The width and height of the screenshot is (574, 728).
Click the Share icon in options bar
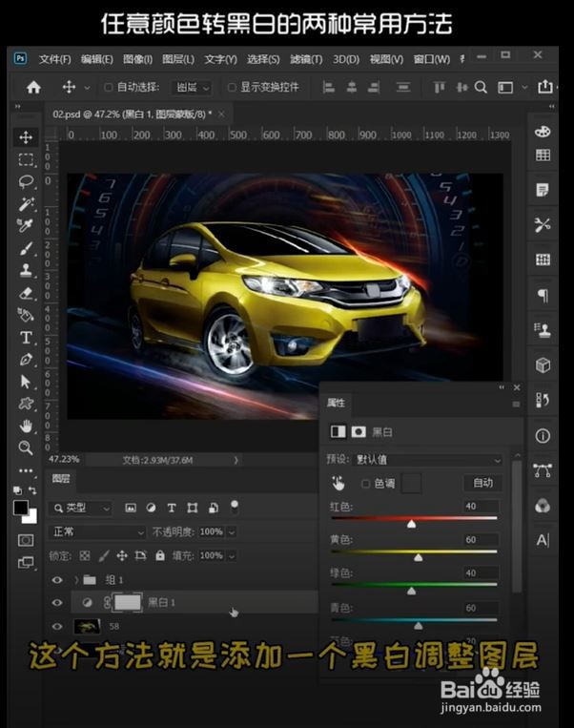[545, 87]
